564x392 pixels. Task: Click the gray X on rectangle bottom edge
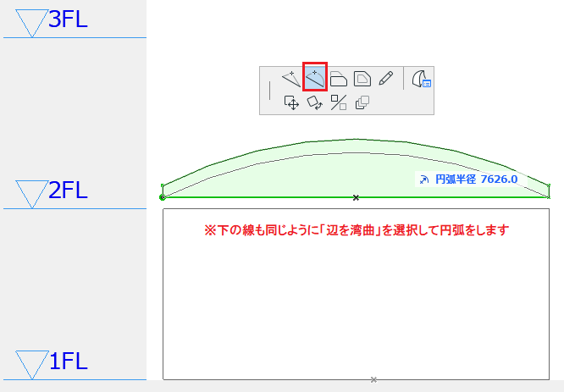373,380
